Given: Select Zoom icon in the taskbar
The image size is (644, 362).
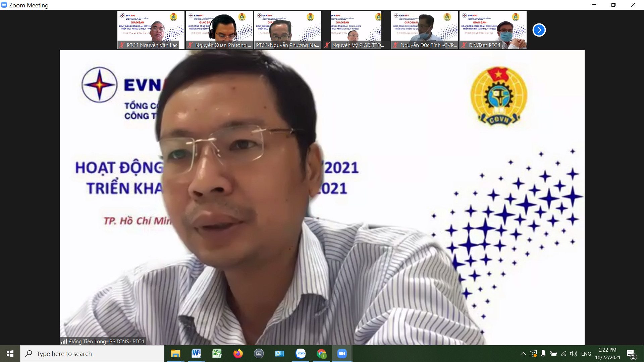Looking at the screenshot, I should pyautogui.click(x=342, y=354).
